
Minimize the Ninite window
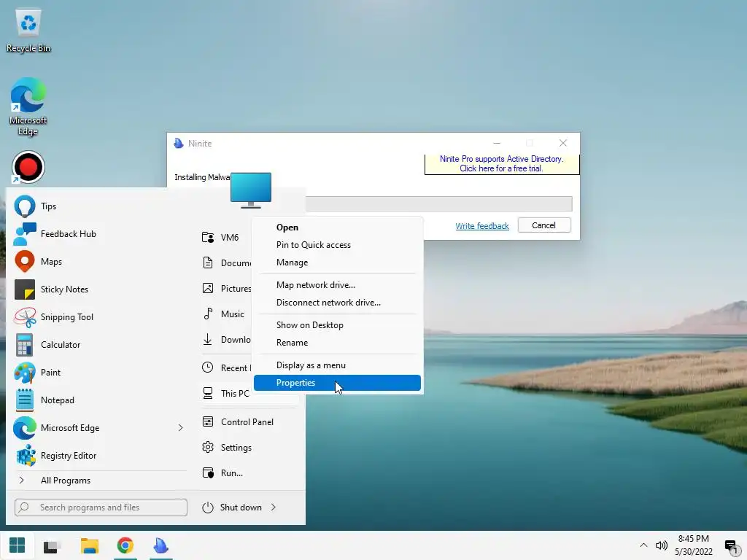496,144
